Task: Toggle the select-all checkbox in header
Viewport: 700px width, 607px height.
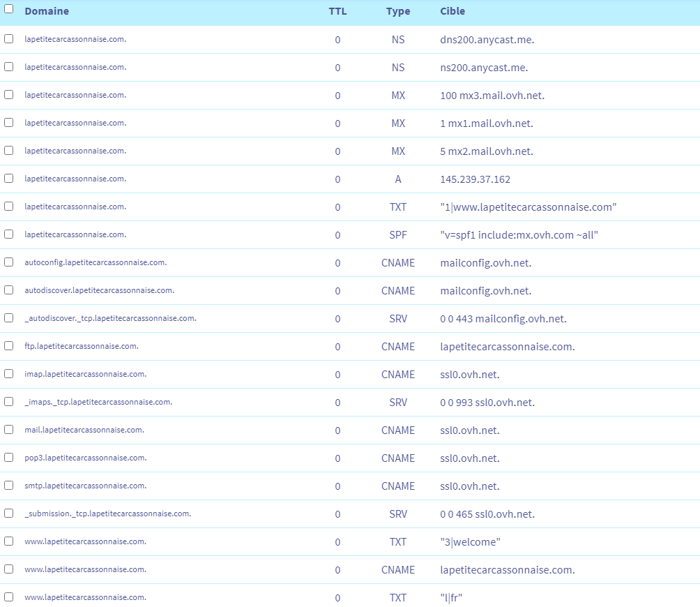Action: point(8,10)
